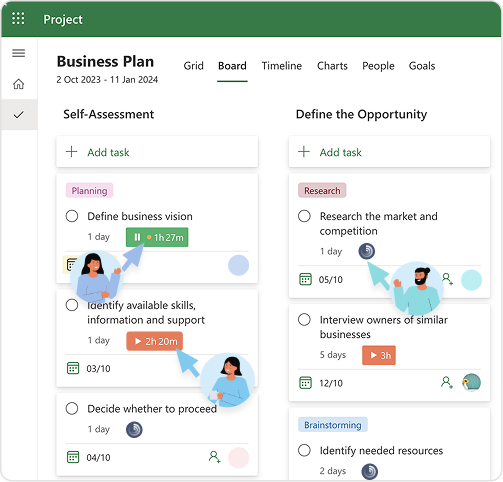
Task: Open calendar icon next to 03/10
Action: point(73,368)
